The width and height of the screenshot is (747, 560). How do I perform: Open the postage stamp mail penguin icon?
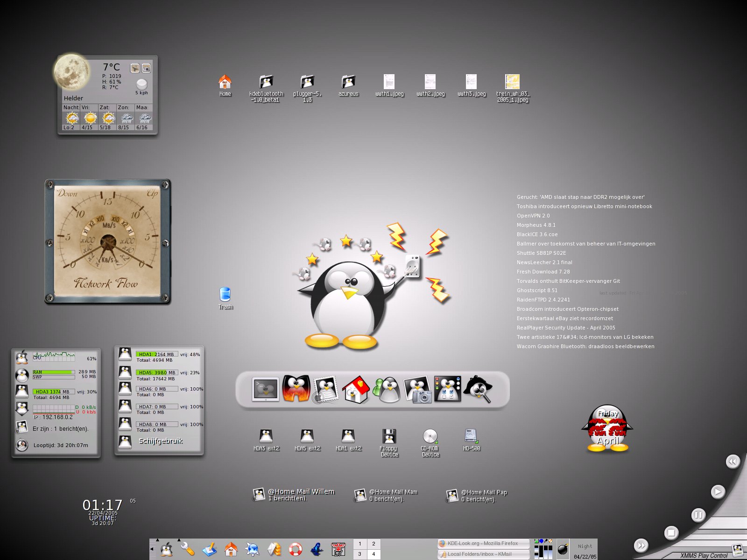325,390
